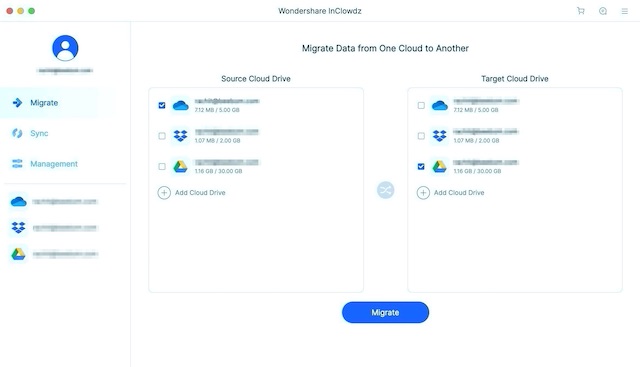This screenshot has height=367, width=640.
Task: Select the OneDrive account icon in sidebar
Action: point(18,202)
